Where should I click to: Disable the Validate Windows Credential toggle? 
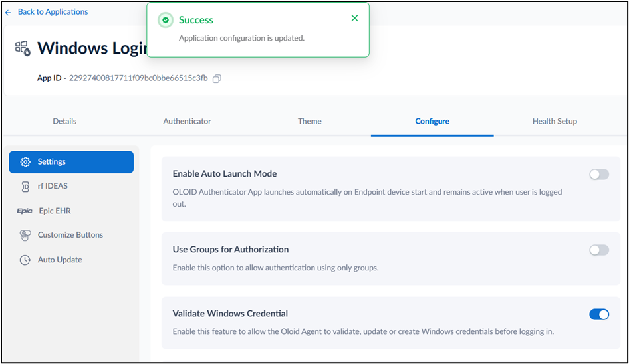(x=599, y=314)
